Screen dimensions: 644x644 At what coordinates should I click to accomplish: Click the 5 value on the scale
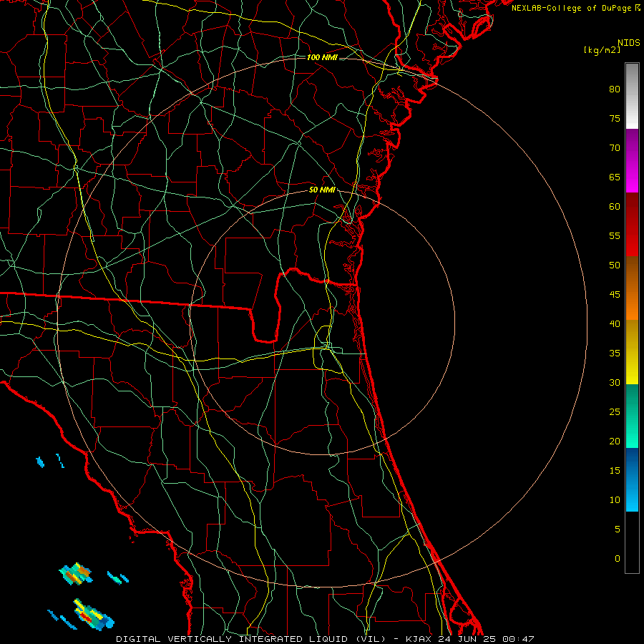tap(618, 529)
